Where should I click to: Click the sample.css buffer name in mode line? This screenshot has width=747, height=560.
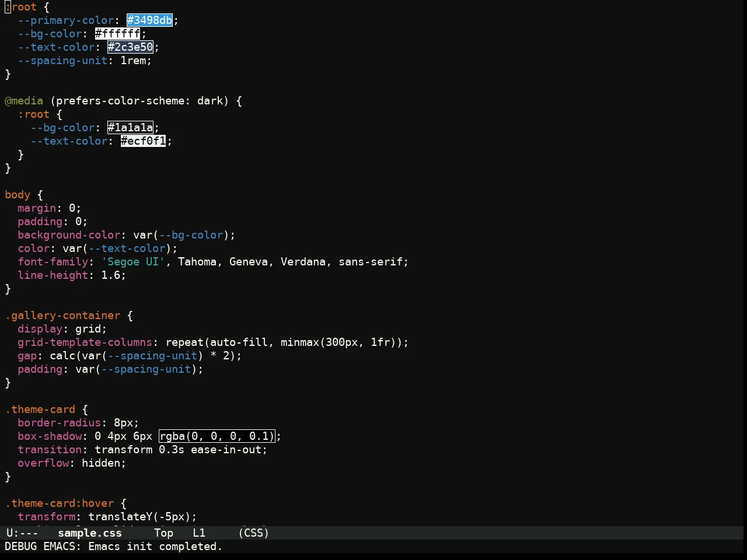[90, 533]
